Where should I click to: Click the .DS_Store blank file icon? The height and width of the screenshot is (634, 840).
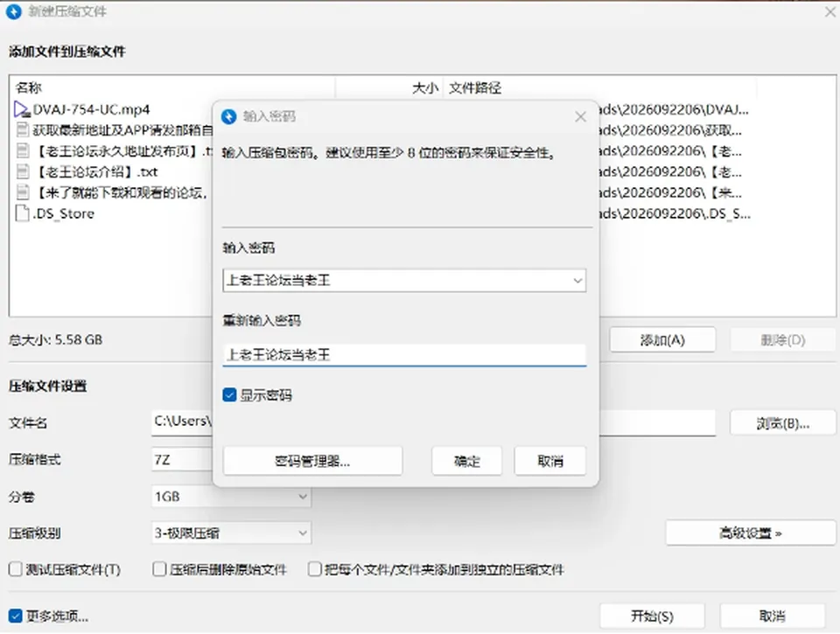(23, 213)
